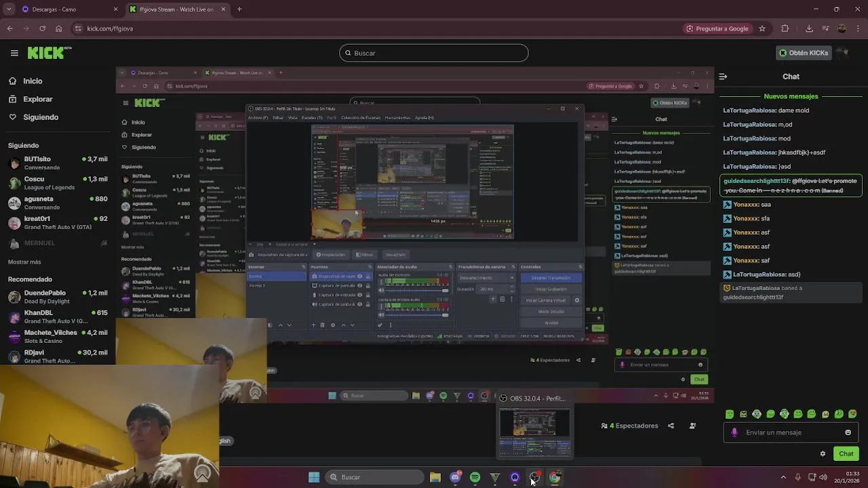Image resolution: width=868 pixels, height=488 pixels.
Task: Open the Kick hamburger sidebar menu
Action: (14, 53)
